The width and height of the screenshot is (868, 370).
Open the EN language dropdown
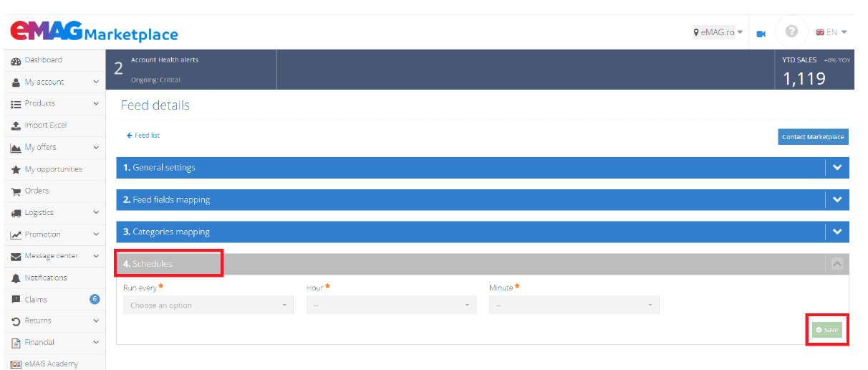click(x=831, y=32)
